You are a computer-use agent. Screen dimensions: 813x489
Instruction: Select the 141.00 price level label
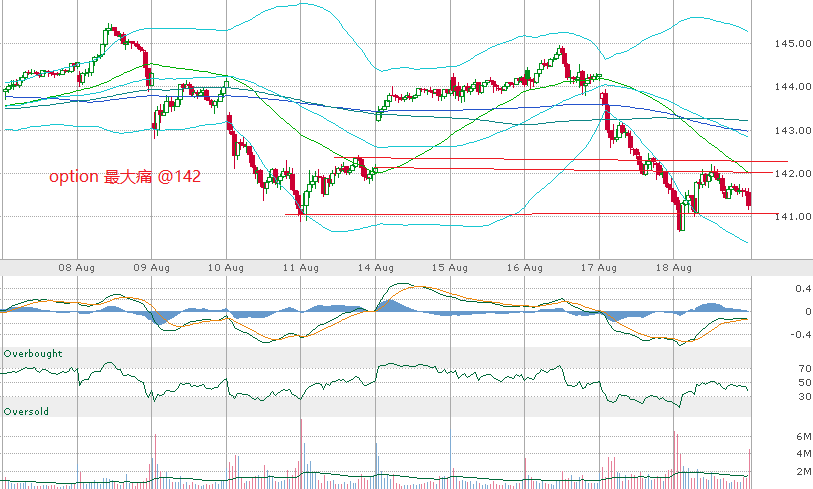point(791,217)
